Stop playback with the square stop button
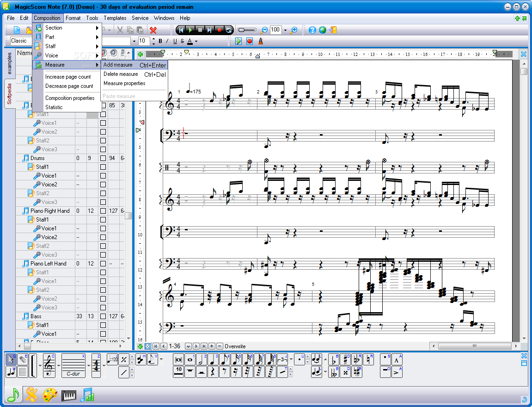 point(200,30)
